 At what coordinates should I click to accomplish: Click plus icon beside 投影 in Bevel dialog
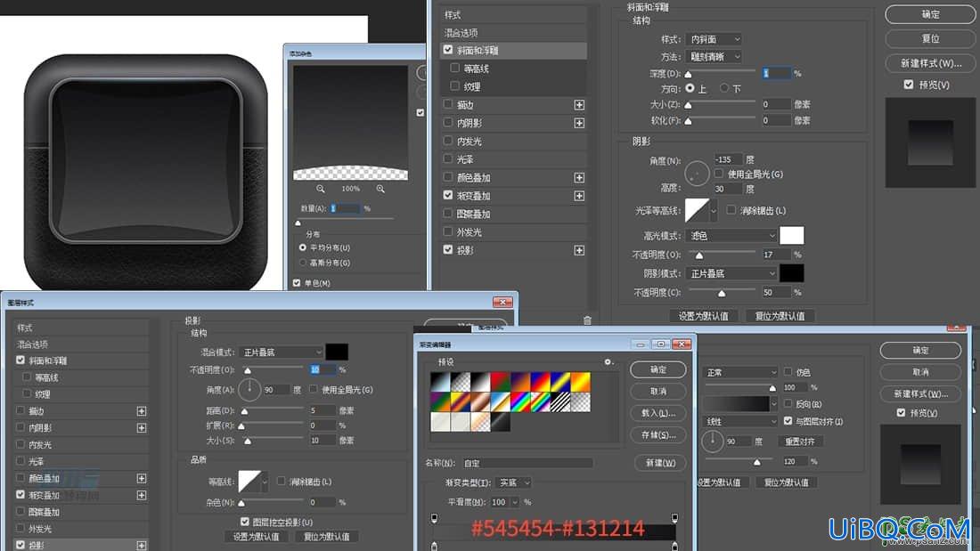pos(579,250)
